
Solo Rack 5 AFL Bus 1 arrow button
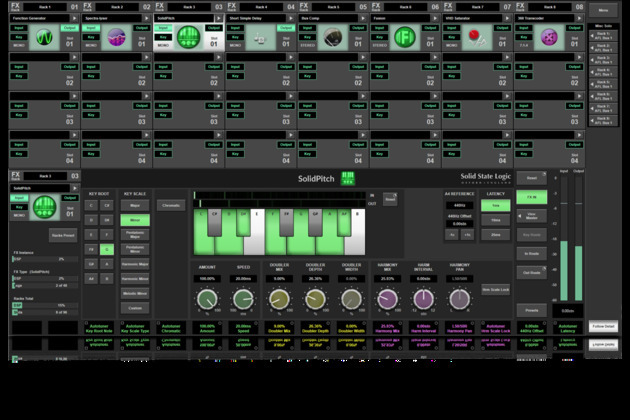603,84
